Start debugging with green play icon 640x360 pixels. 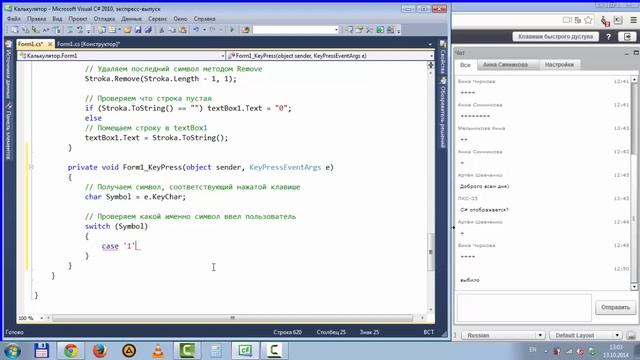tap(232, 30)
